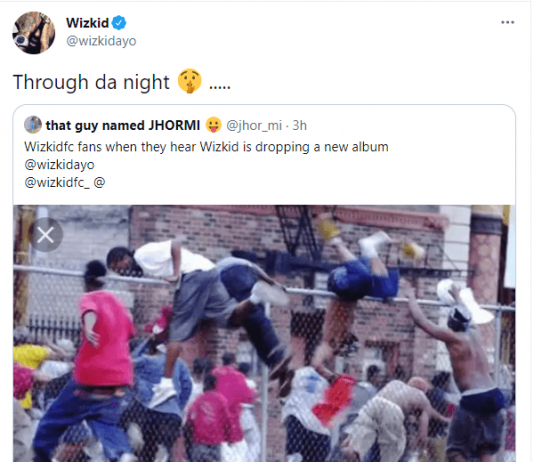Click the quoted text 'Wizkidfc fans when they hear'
Screen dimensions: 534x462
coord(111,147)
